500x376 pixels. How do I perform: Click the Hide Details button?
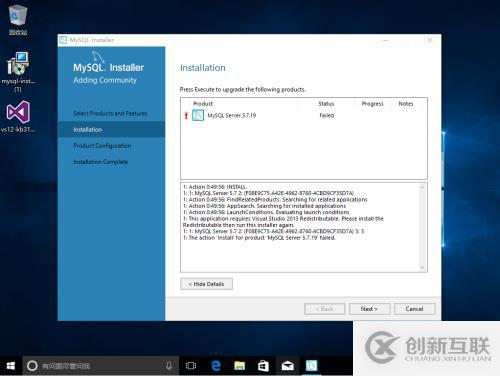pos(206,284)
